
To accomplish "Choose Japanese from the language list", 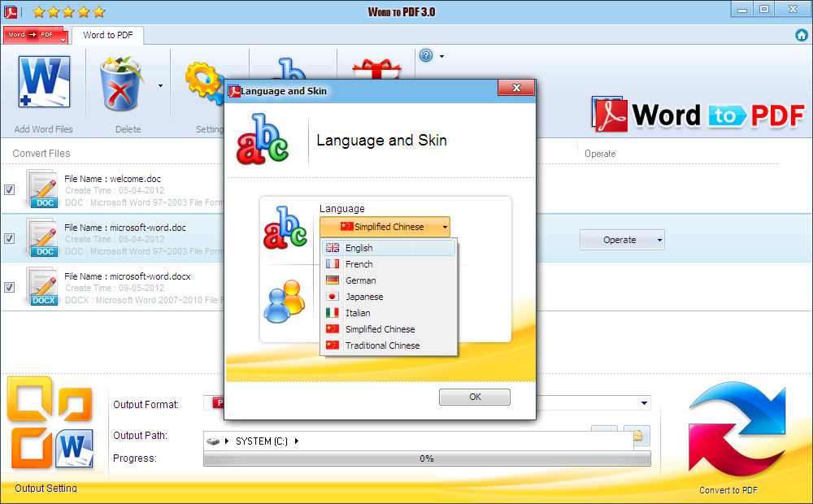I will click(389, 297).
